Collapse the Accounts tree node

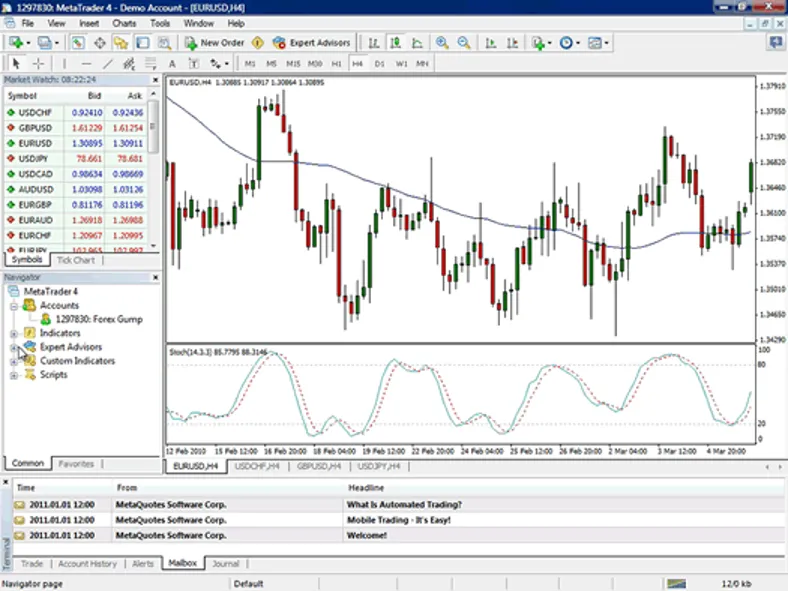pyautogui.click(x=14, y=306)
